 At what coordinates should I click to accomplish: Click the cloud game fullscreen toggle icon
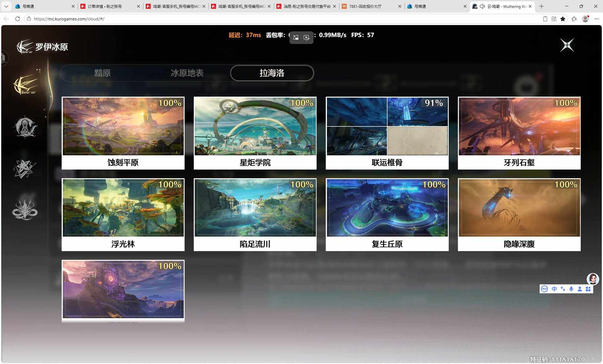296,38
